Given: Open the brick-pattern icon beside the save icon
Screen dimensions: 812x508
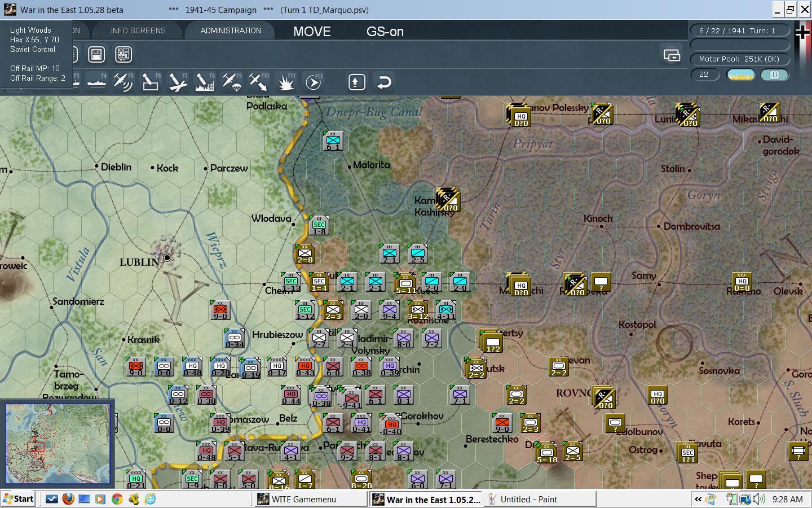Looking at the screenshot, I should click(123, 54).
